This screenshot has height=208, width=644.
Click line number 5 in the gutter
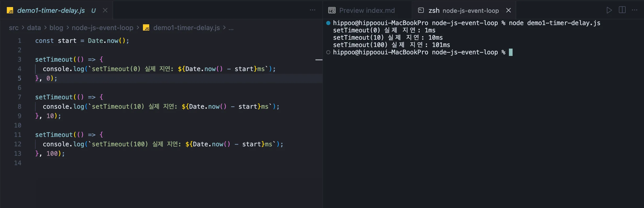[x=19, y=78]
